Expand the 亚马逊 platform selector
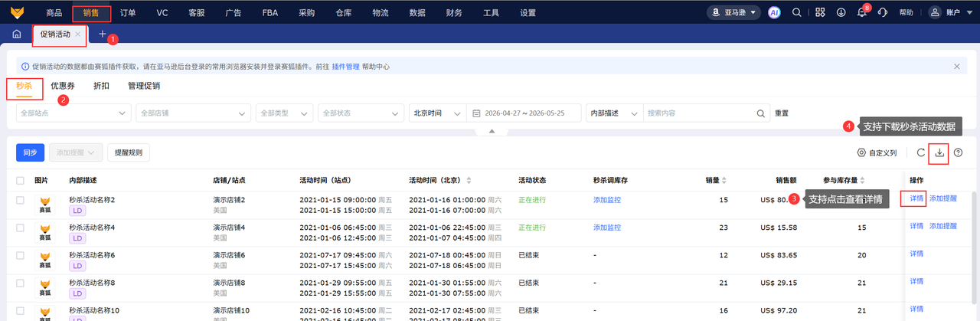 tap(733, 12)
